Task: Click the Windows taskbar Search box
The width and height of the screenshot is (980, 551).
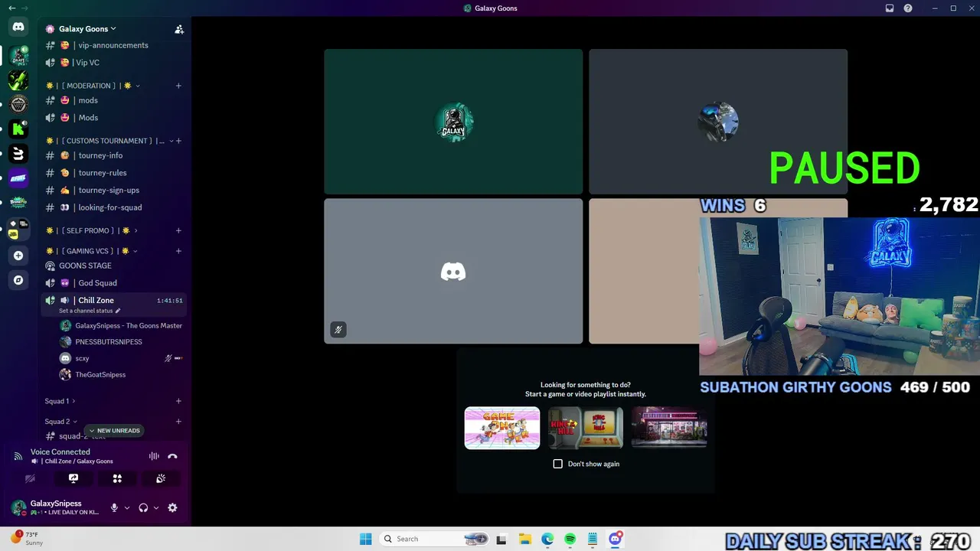Action: tap(435, 539)
